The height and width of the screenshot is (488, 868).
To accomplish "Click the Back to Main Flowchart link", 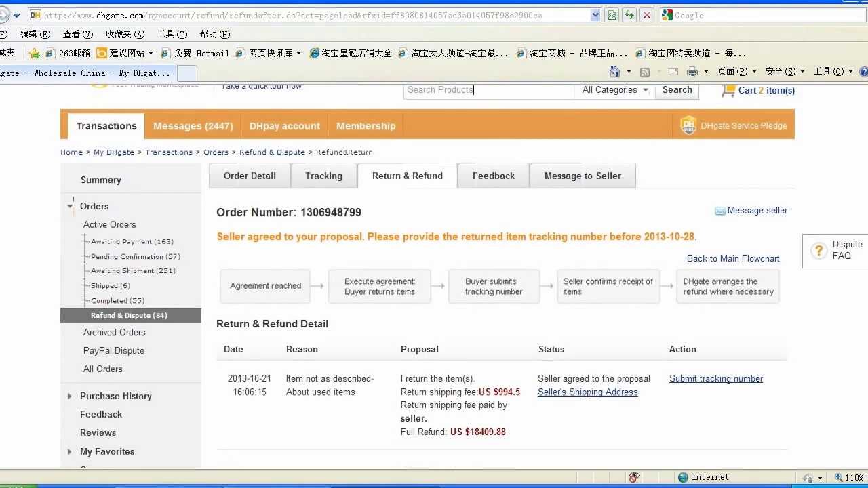I will (733, 258).
